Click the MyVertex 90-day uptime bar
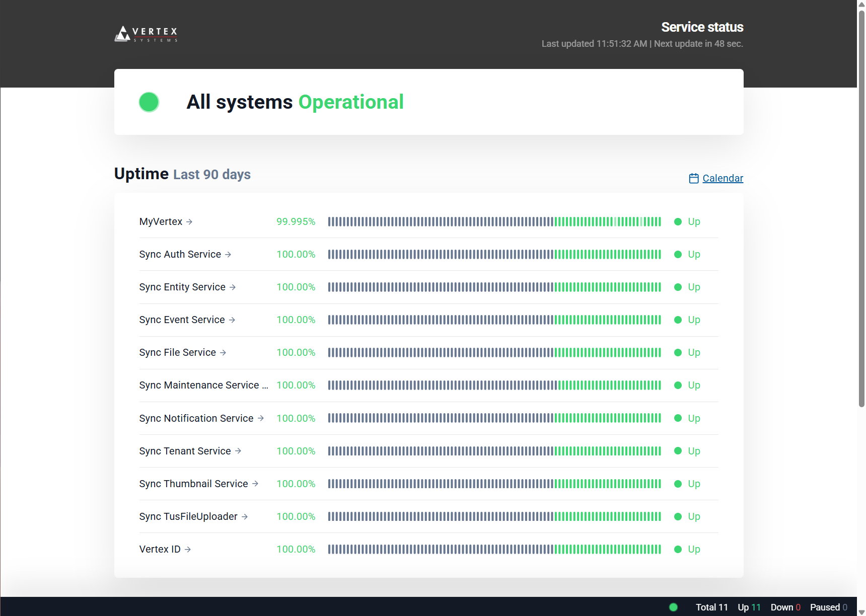 [x=494, y=222]
